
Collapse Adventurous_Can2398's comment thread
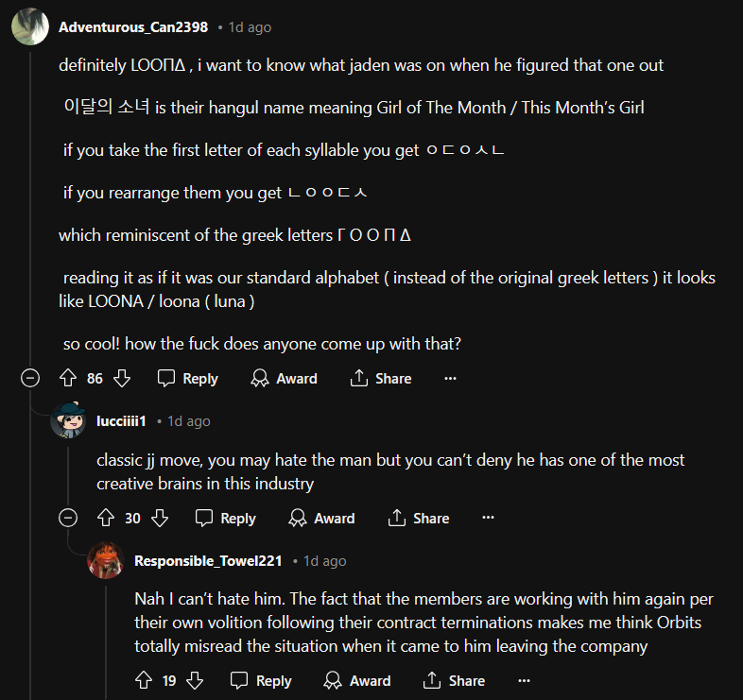pyautogui.click(x=30, y=379)
